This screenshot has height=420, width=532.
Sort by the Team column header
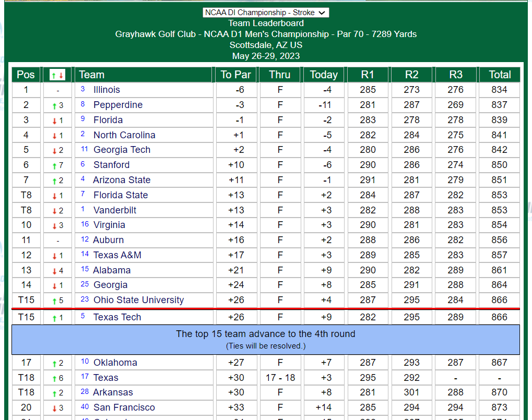144,75
